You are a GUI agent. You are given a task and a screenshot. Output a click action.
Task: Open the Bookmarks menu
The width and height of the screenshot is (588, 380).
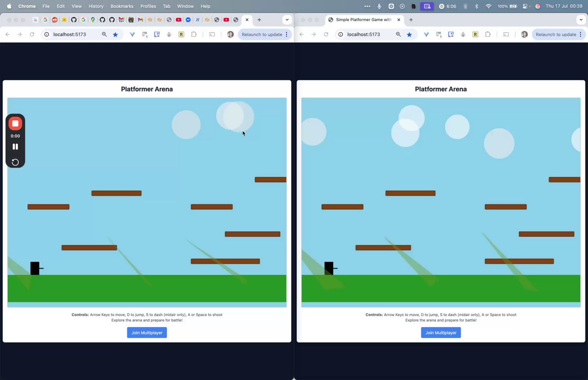click(121, 6)
